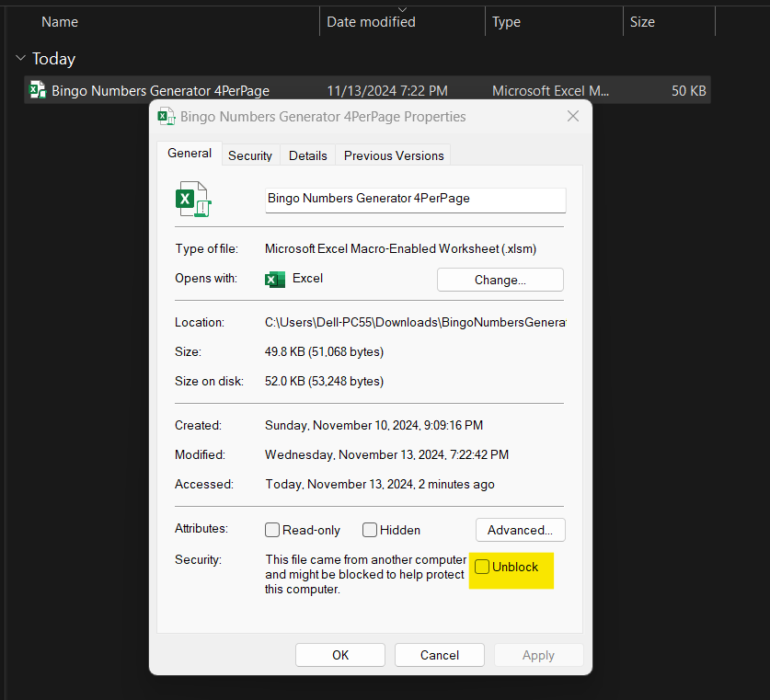Image resolution: width=770 pixels, height=700 pixels.
Task: Click the Change... button for Opens with
Action: click(x=500, y=280)
